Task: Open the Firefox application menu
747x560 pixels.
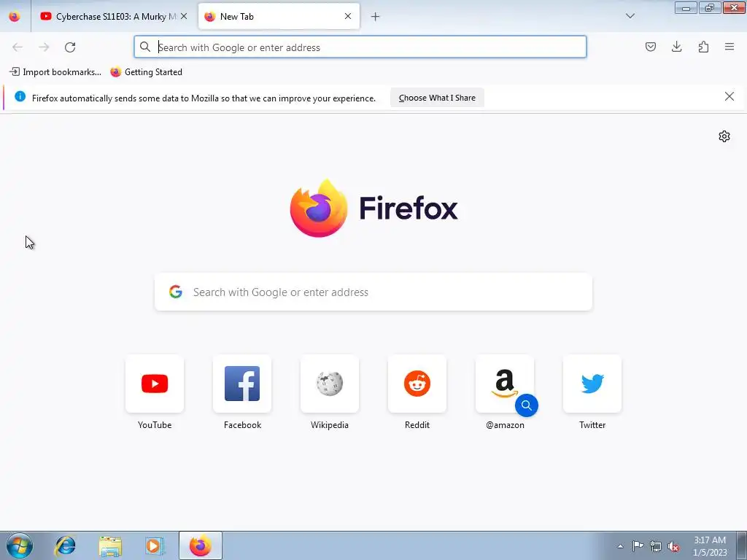Action: point(729,47)
